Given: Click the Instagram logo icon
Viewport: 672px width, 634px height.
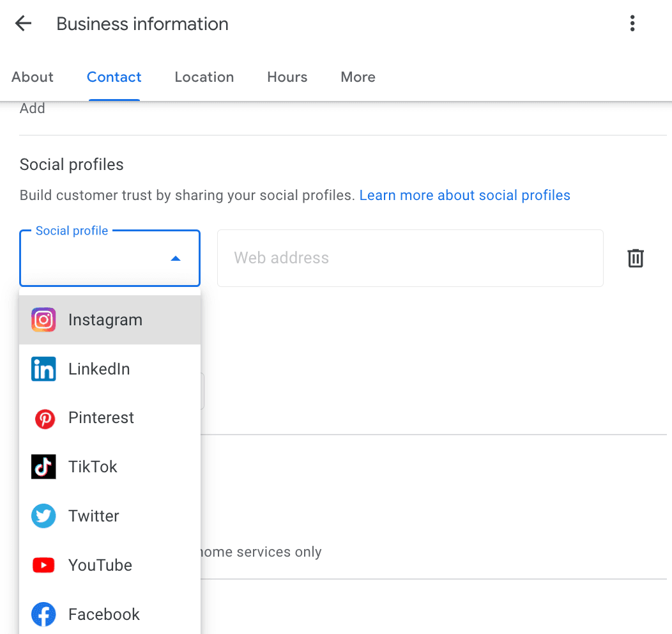Looking at the screenshot, I should tap(43, 320).
